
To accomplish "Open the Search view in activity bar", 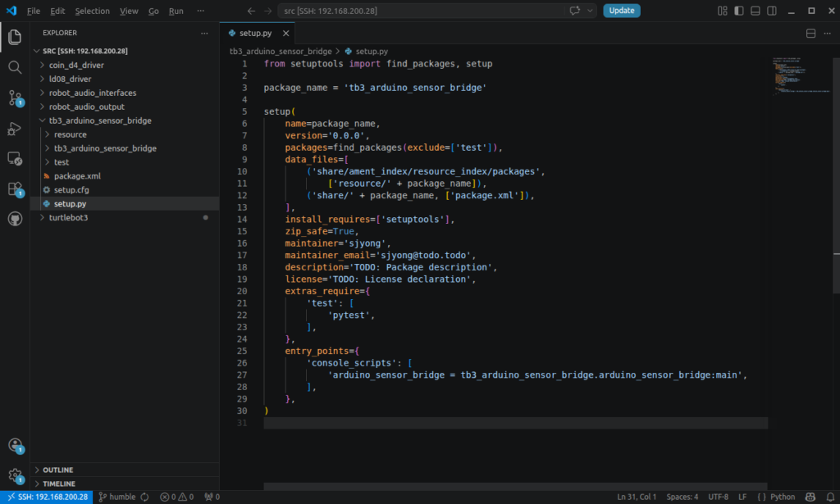I will pyautogui.click(x=15, y=67).
